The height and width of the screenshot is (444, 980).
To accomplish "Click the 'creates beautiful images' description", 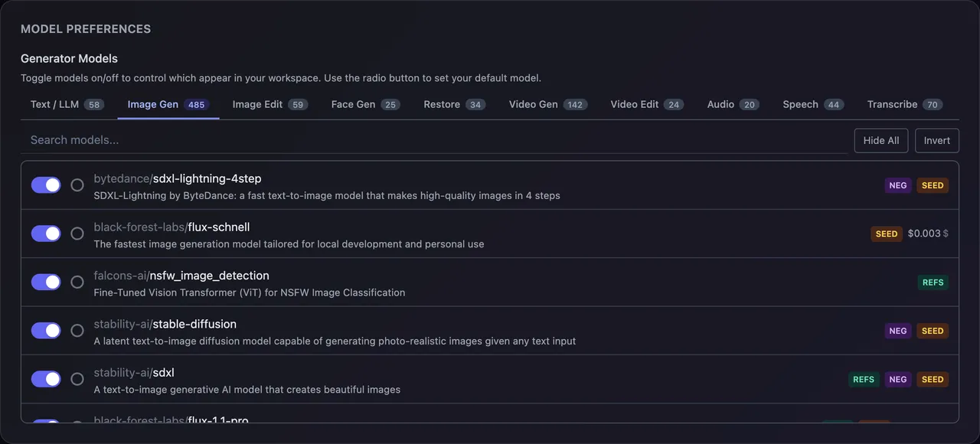I will click(x=247, y=390).
